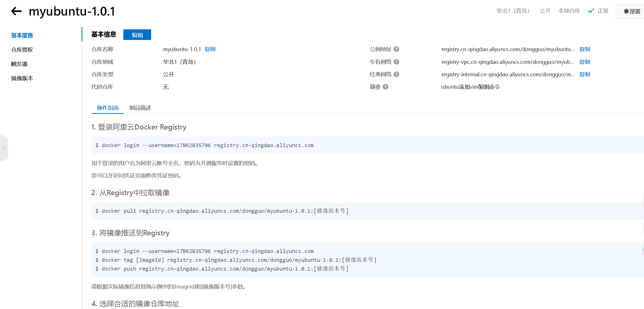644x309 pixels.
Task: Click the hexagon icon inside the 部署 button
Action: pyautogui.click(x=626, y=11)
